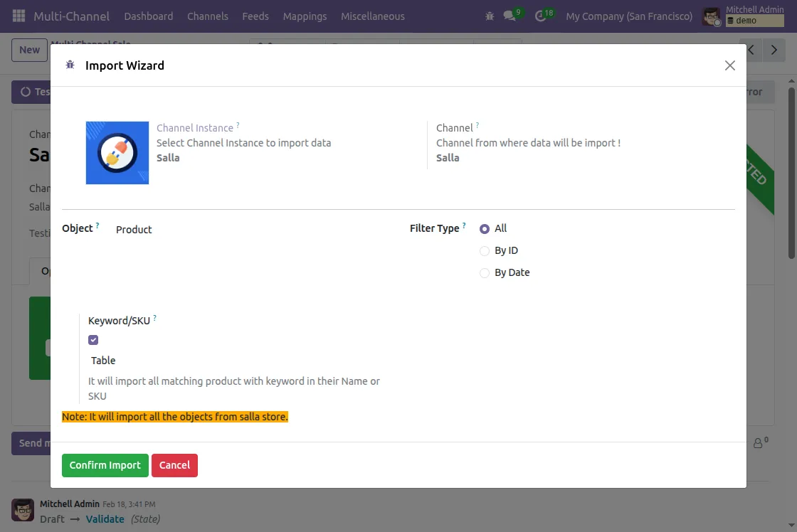Cancel the Import Wizard
797x532 pixels.
174,465
